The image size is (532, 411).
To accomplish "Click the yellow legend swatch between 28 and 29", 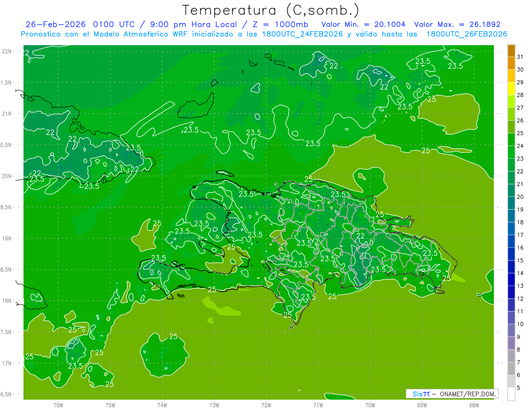I will pyautogui.click(x=511, y=89).
